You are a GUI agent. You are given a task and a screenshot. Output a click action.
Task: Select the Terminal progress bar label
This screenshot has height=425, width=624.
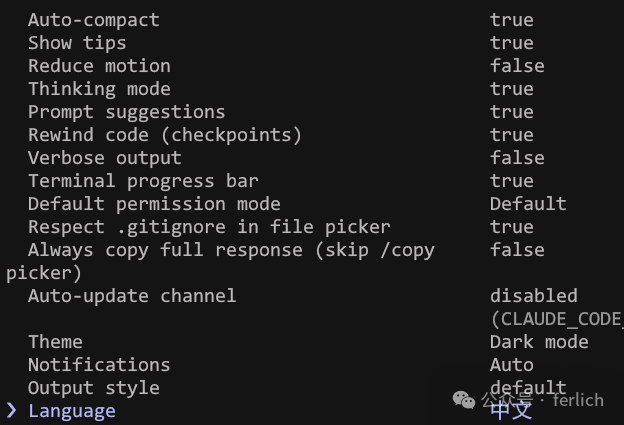coord(143,181)
